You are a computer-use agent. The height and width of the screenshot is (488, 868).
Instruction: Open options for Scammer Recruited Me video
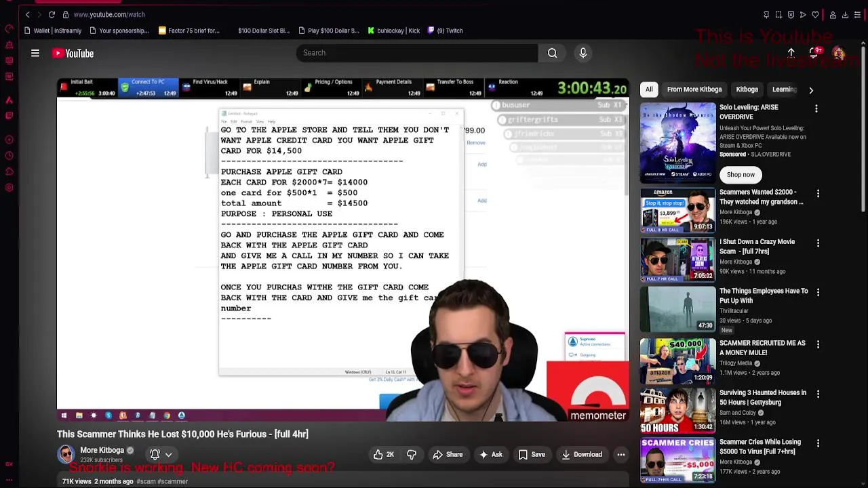pyautogui.click(x=818, y=344)
